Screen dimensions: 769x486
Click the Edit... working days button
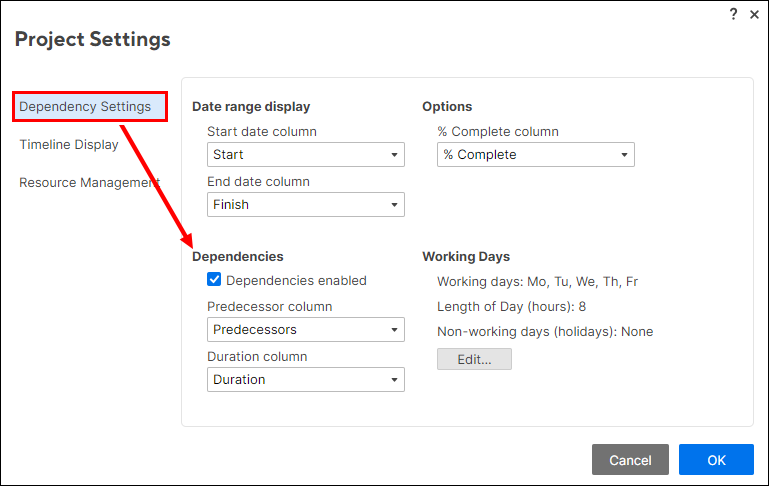tap(474, 359)
